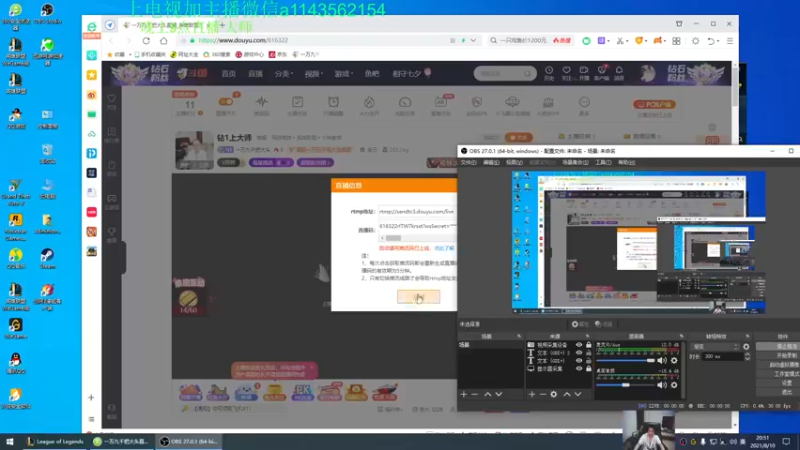This screenshot has height=450, width=800.
Task: Toggle visibility of the video capture device source
Action: [x=579, y=345]
